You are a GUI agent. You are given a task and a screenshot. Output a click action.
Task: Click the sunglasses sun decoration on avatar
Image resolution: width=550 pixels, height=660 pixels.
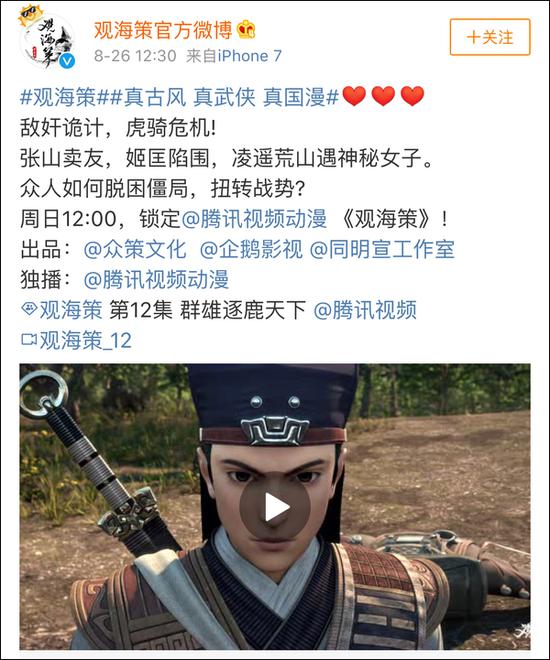29,14
